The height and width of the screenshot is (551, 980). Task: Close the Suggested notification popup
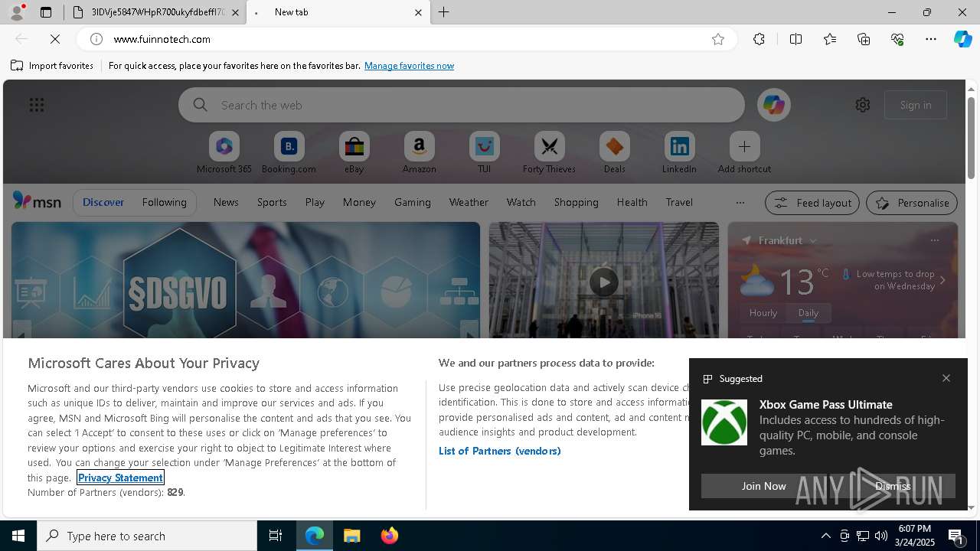(946, 378)
